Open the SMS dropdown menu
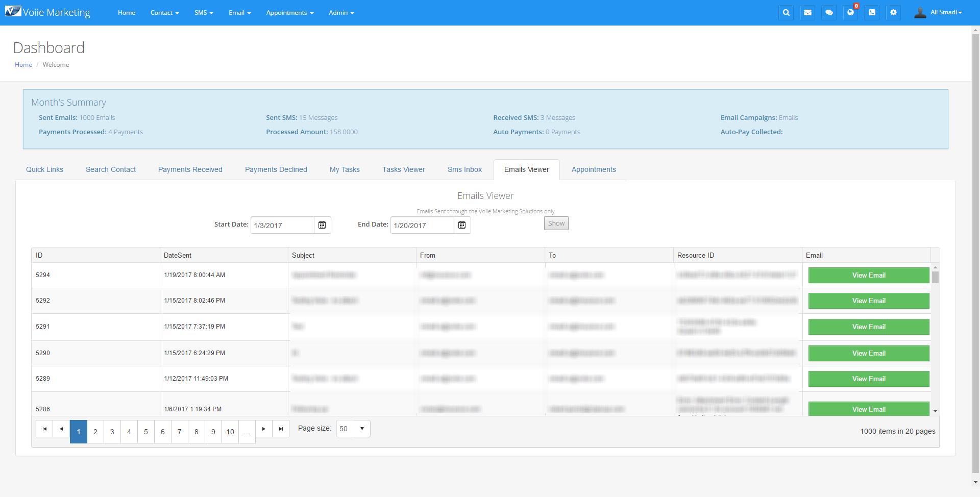 click(204, 13)
